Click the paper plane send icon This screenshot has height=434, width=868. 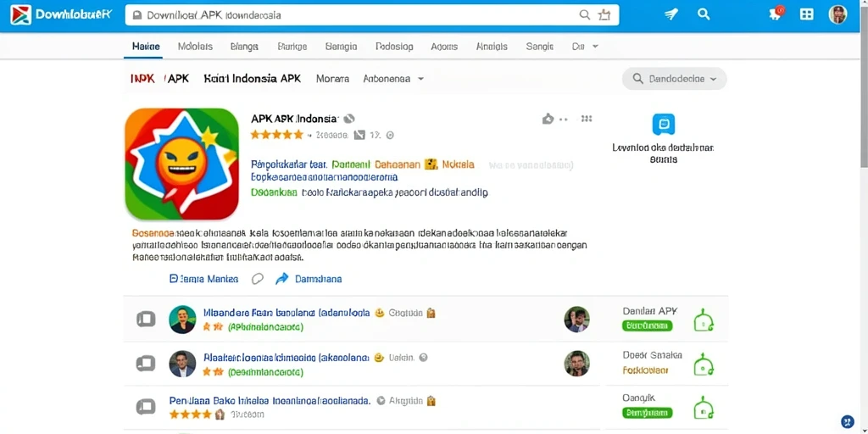click(x=671, y=15)
